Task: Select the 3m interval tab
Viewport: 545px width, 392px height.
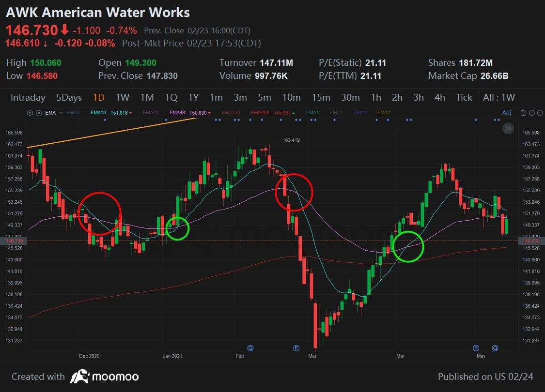Action: point(240,98)
